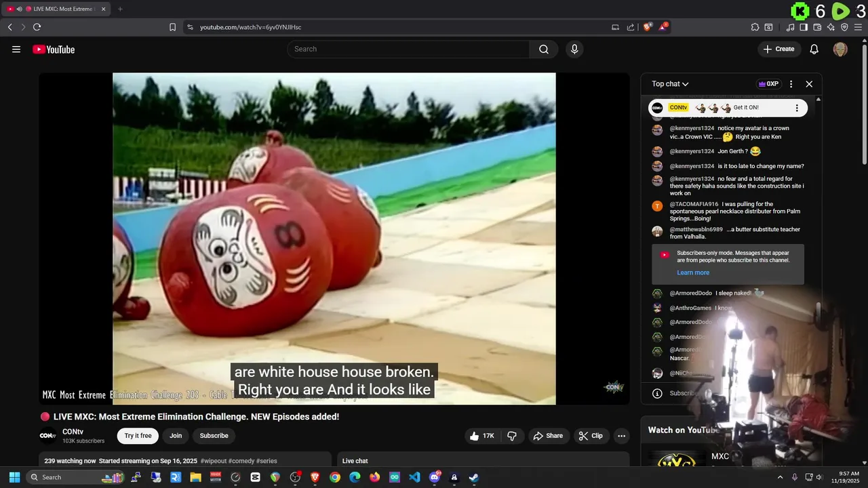Image resolution: width=868 pixels, height=488 pixels.
Task: Click the YouTube search magnifier button
Action: (x=544, y=49)
